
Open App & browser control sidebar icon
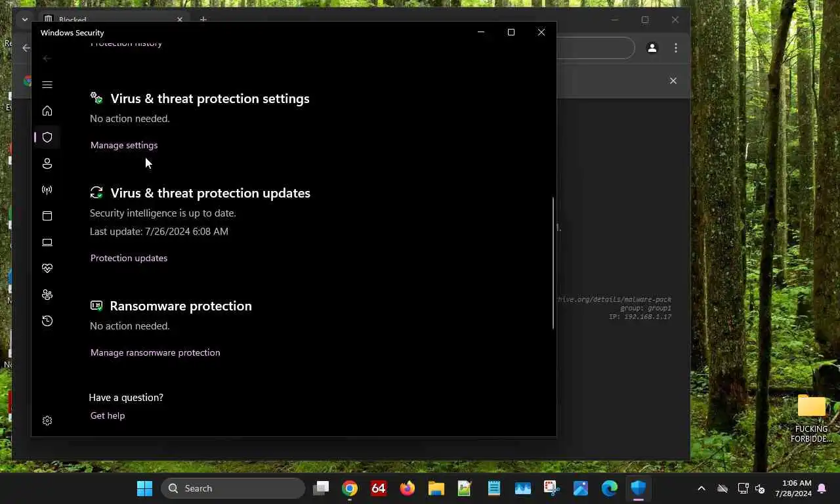click(47, 216)
